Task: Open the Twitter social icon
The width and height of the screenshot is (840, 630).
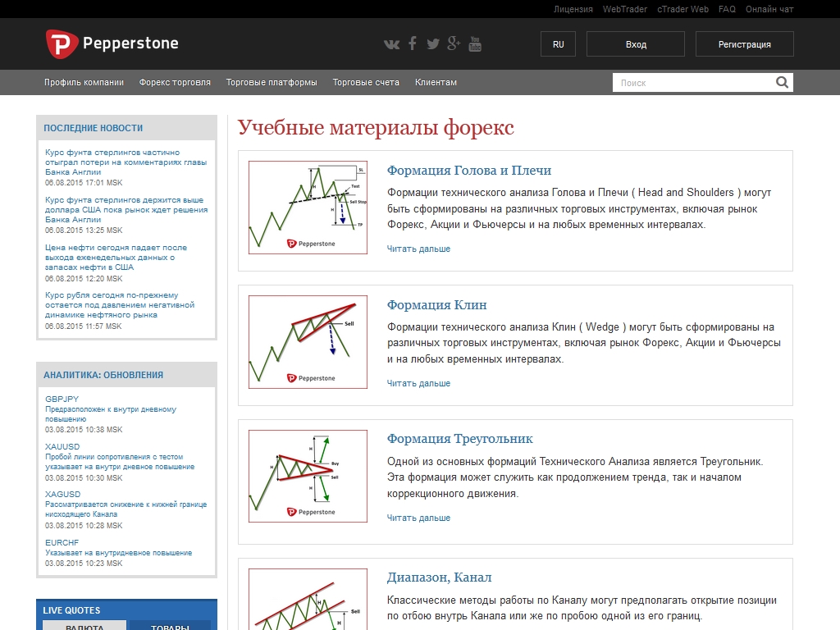Action: (x=433, y=44)
